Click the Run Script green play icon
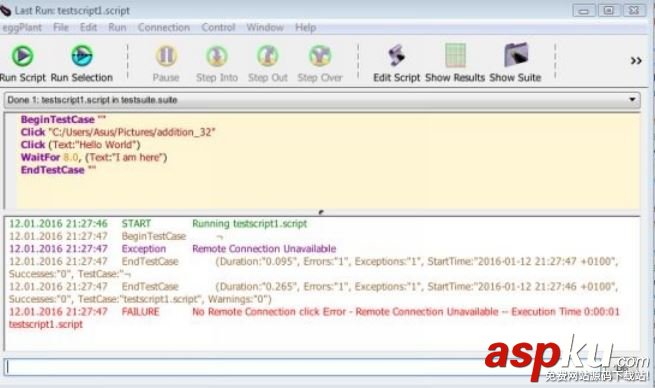The image size is (655, 388). (23, 56)
